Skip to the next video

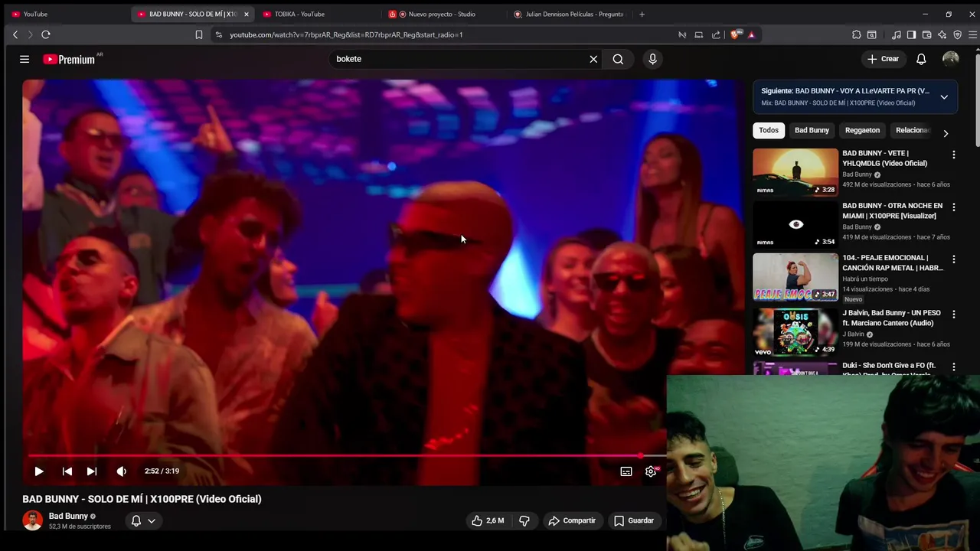(92, 471)
